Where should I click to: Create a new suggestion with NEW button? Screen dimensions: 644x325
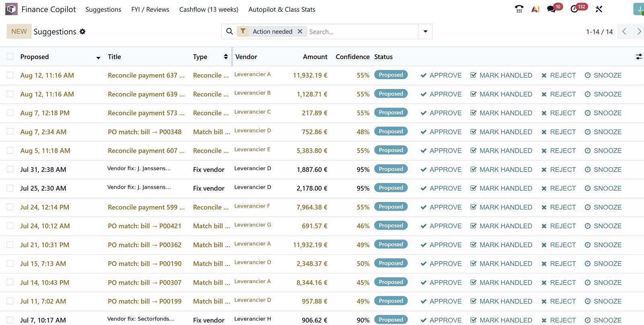(19, 31)
